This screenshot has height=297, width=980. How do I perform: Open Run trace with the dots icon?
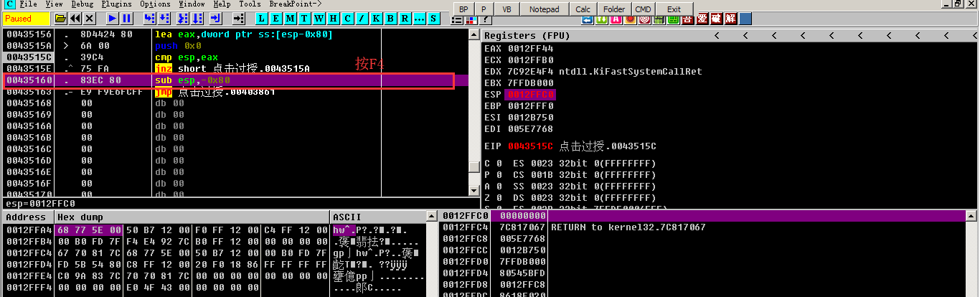[x=419, y=18]
